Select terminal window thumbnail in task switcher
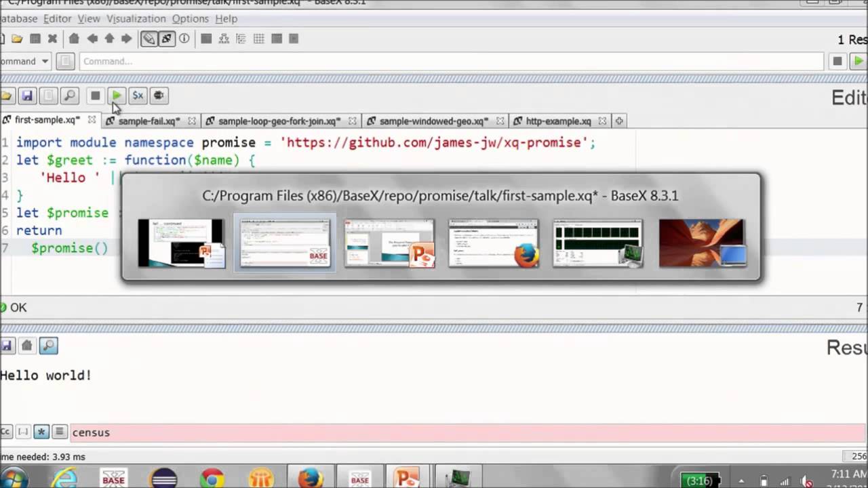Screen dimensions: 868x488 [x=598, y=243]
